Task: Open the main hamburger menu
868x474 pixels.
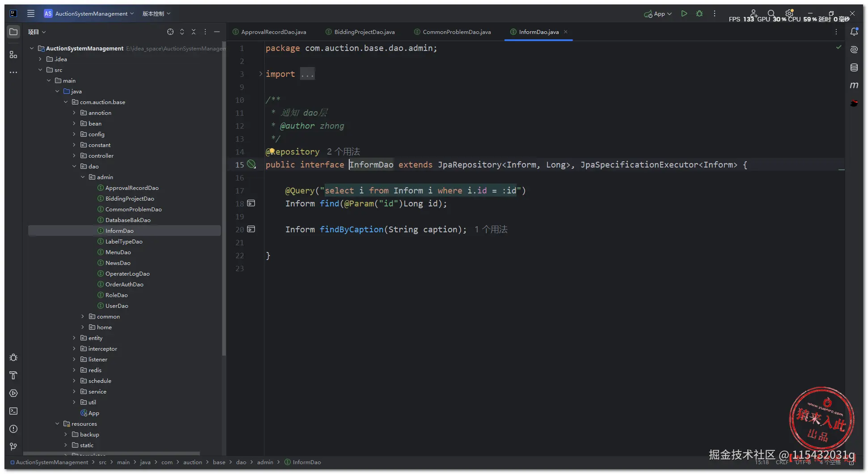Action: click(x=31, y=13)
